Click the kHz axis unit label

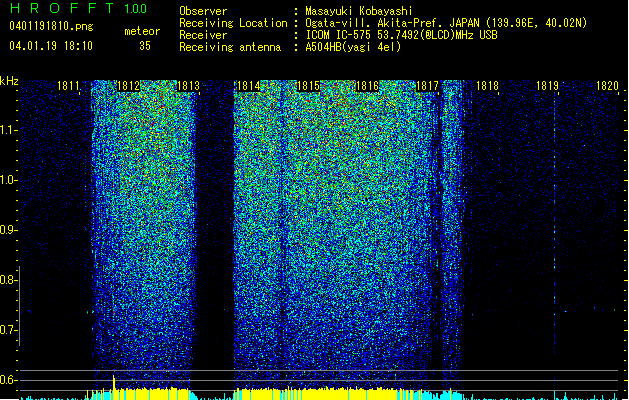tap(9, 81)
